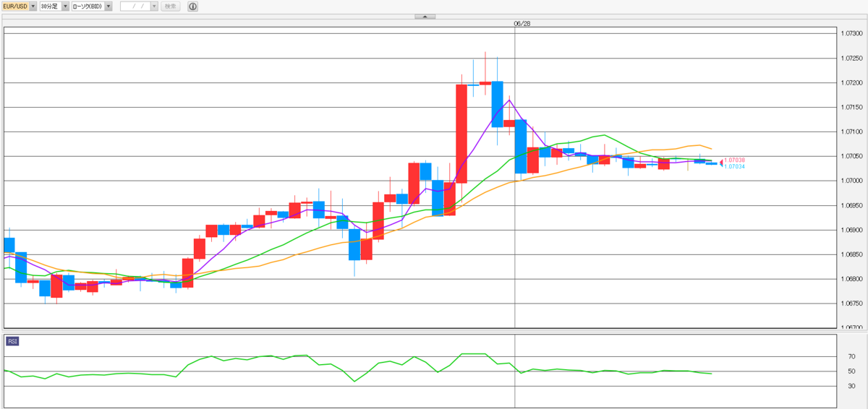Image resolution: width=868 pixels, height=409 pixels.
Task: Click the 1.07200 price axis label
Action: point(851,83)
